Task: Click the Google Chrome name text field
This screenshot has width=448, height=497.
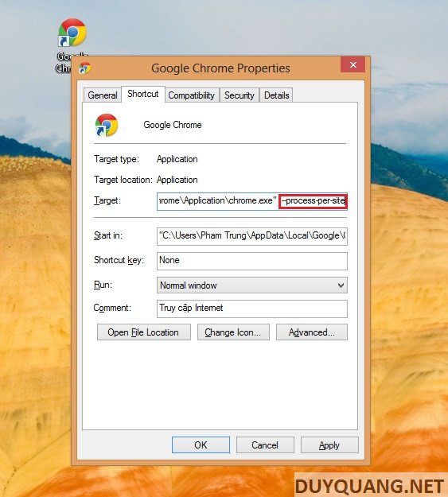Action: coord(173,125)
